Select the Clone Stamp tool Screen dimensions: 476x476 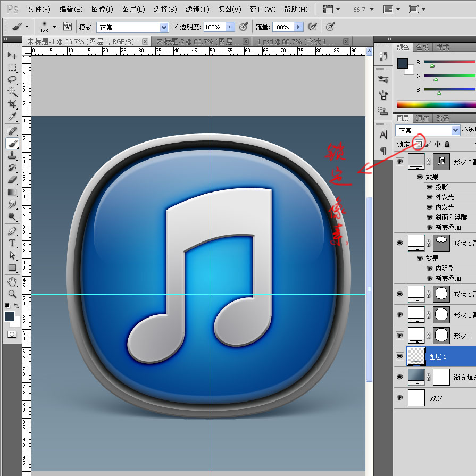coord(12,155)
